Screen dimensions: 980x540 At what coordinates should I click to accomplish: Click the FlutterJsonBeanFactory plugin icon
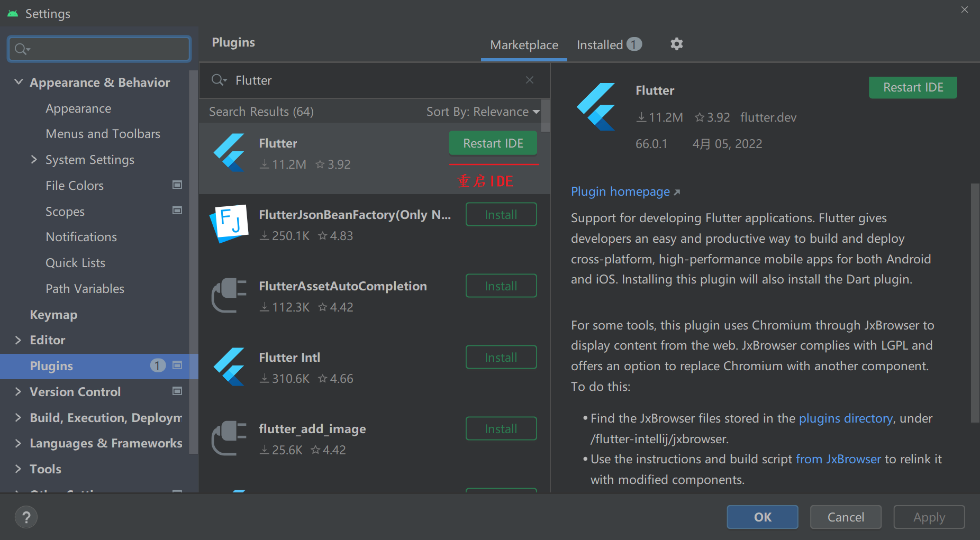(229, 224)
